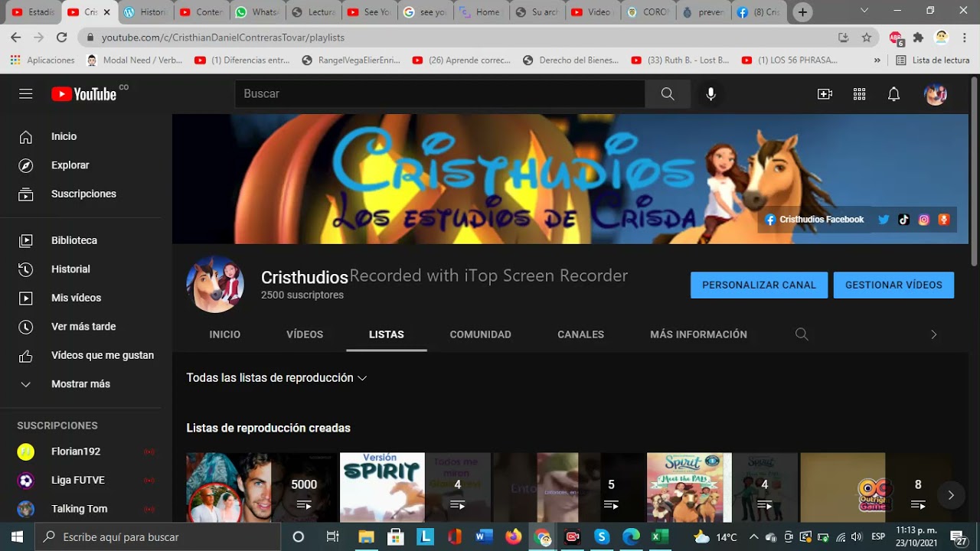Open the MÁS INFORMACIÓN tab

(698, 334)
